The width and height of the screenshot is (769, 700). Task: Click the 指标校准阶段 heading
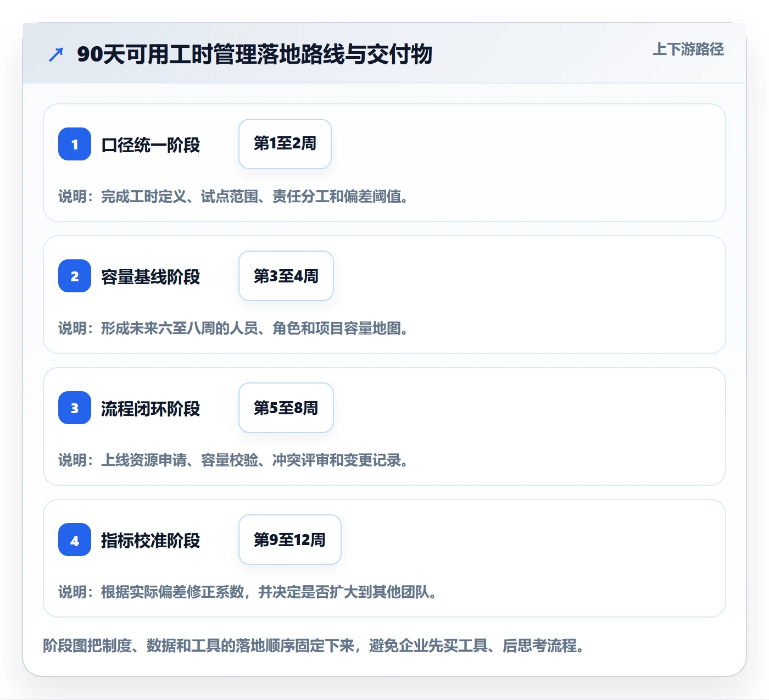[x=151, y=541]
